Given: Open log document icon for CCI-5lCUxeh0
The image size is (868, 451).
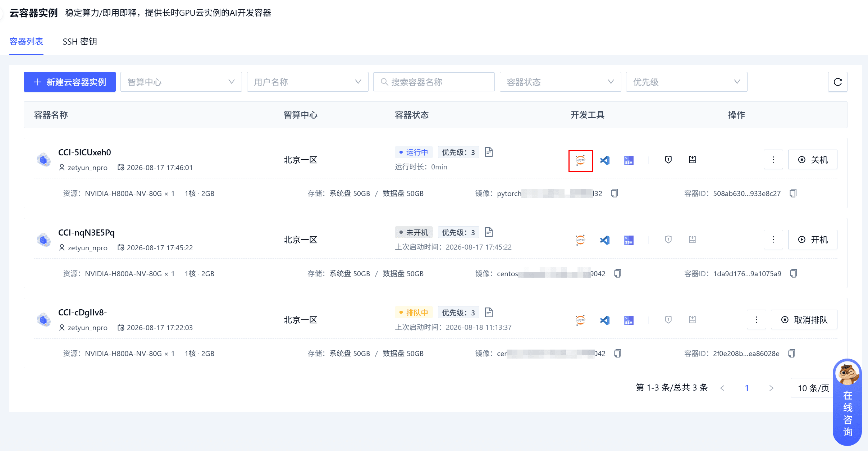Looking at the screenshot, I should (x=489, y=152).
